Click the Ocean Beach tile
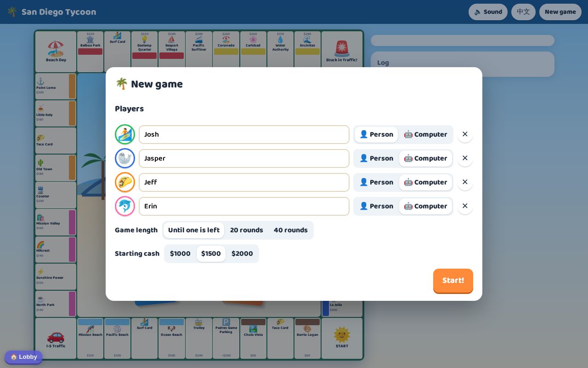Image resolution: width=588 pixels, height=368 pixels. pos(171,338)
